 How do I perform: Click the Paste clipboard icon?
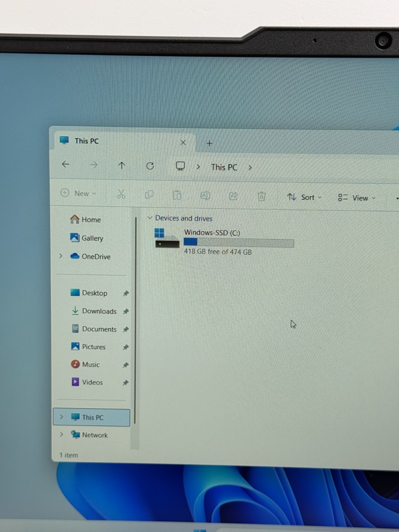click(177, 195)
